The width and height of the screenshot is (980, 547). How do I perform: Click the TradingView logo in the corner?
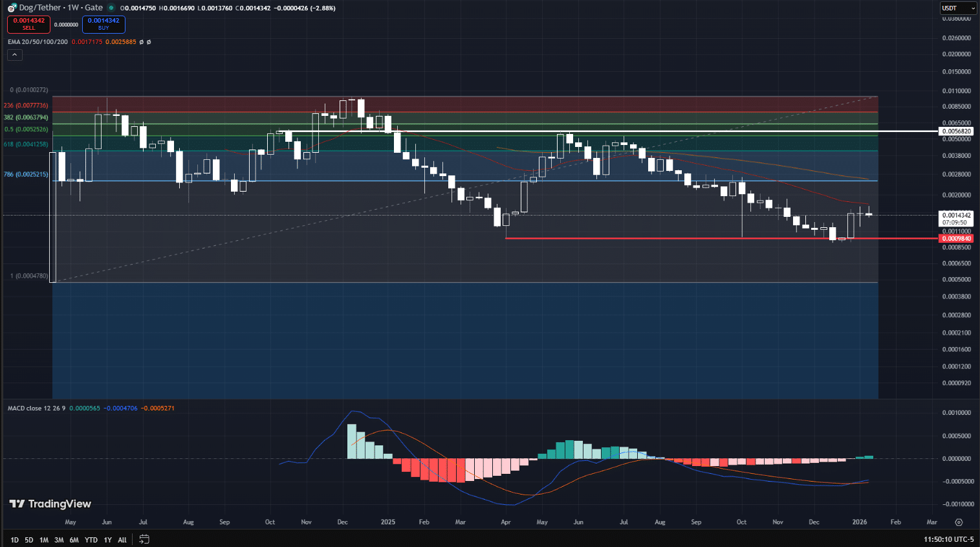52,504
